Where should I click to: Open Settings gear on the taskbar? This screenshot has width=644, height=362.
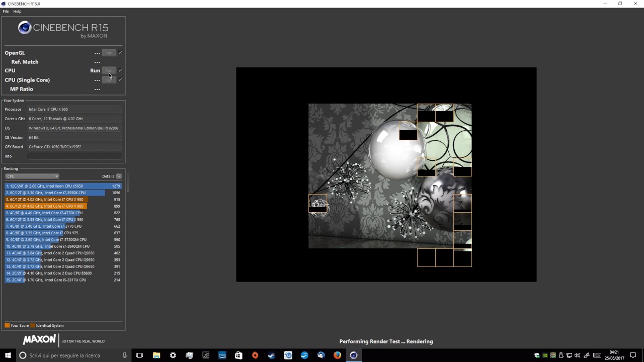173,355
